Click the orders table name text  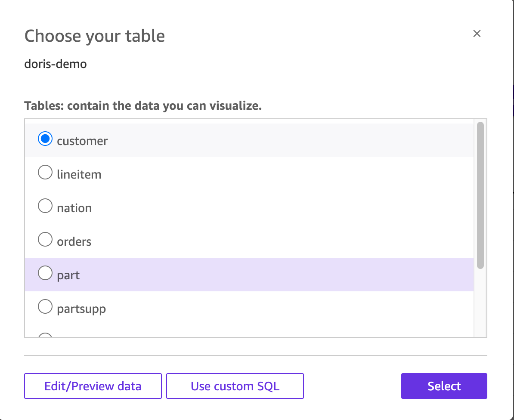pos(74,242)
